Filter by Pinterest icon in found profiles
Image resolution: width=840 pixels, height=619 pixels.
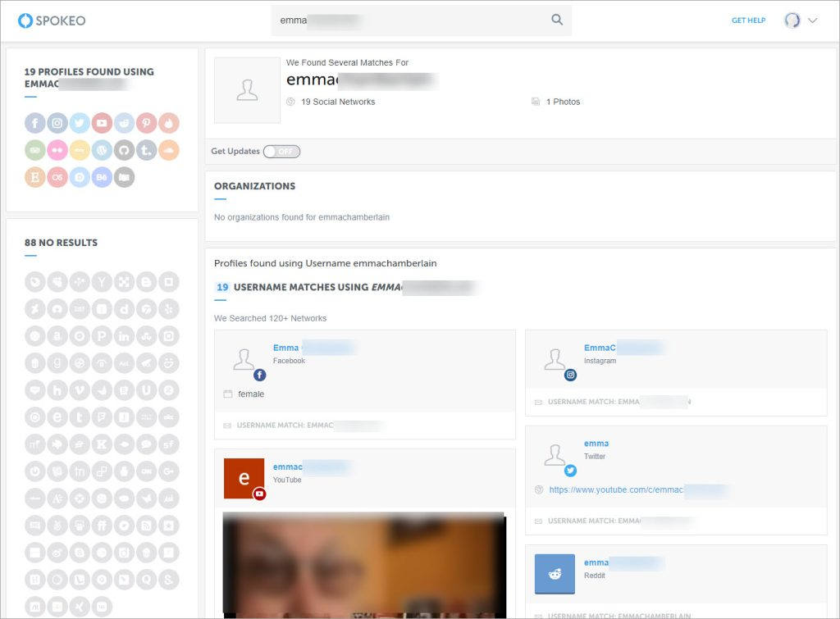point(146,123)
